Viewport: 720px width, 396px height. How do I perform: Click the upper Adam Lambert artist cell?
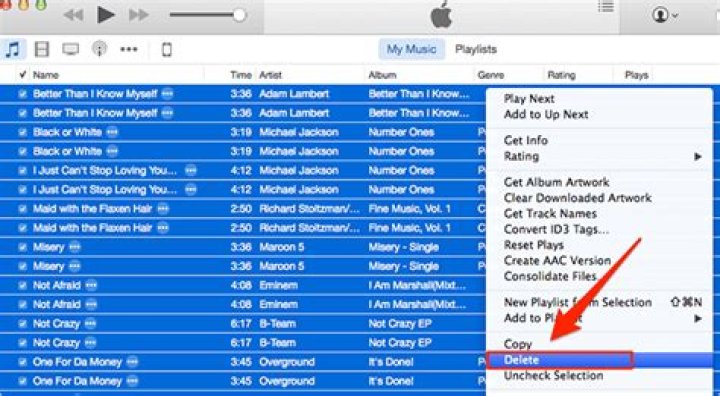click(x=294, y=94)
